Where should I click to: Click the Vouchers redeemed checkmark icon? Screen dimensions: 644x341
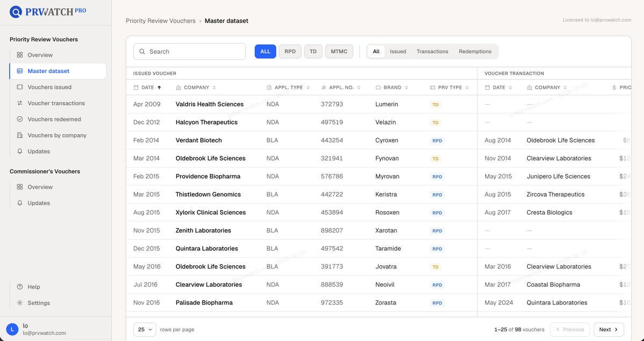(x=20, y=119)
